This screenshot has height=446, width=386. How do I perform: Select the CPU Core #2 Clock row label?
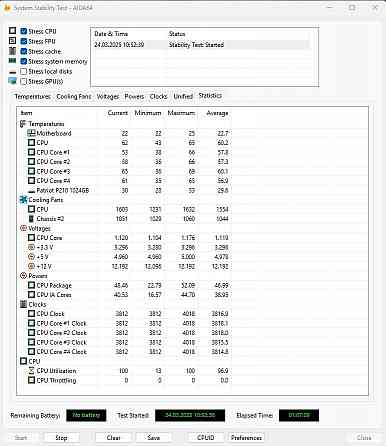coord(62,333)
